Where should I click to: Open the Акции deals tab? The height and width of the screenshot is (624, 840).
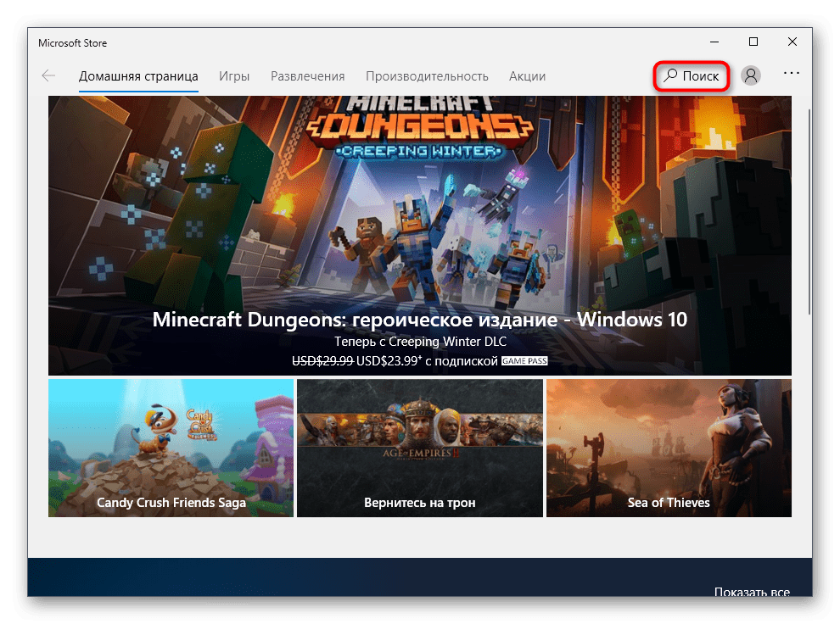point(527,75)
